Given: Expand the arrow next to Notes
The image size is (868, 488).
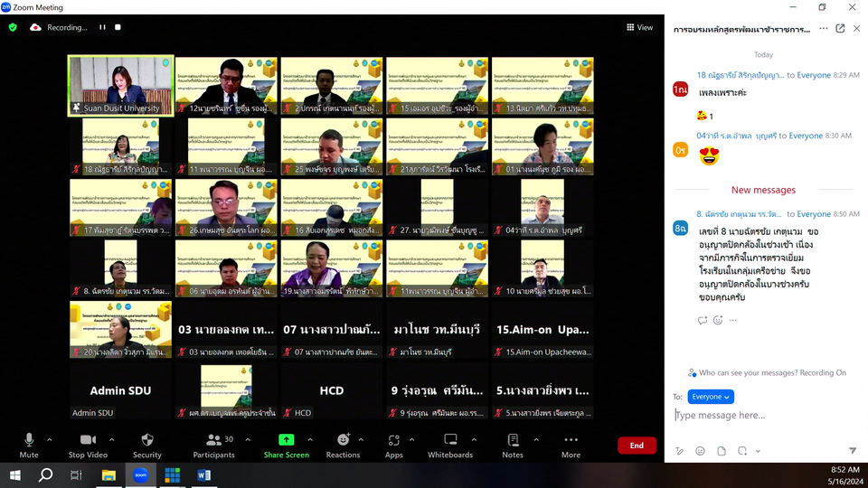Looking at the screenshot, I should pyautogui.click(x=536, y=440).
